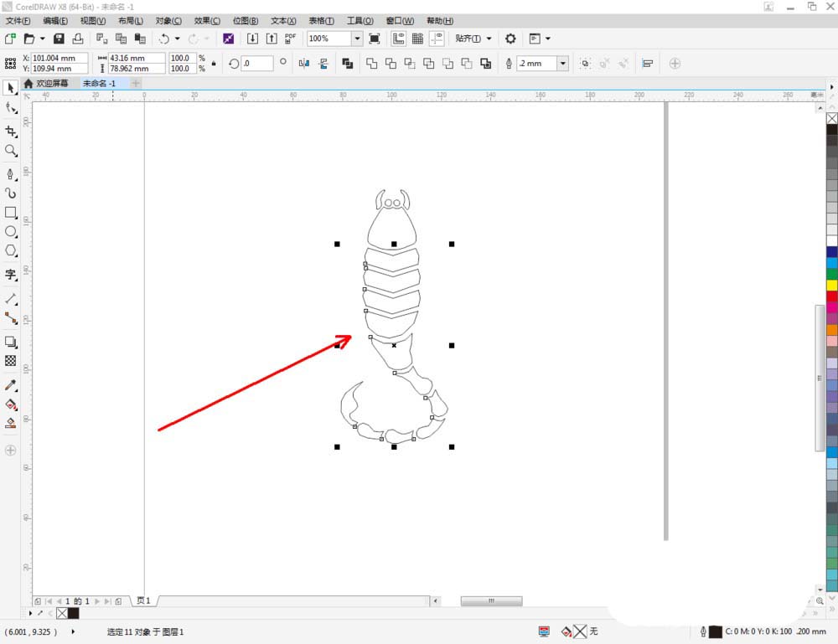Click the Align and distribute icon
Viewport: 838px width, 644px height.
(647, 64)
